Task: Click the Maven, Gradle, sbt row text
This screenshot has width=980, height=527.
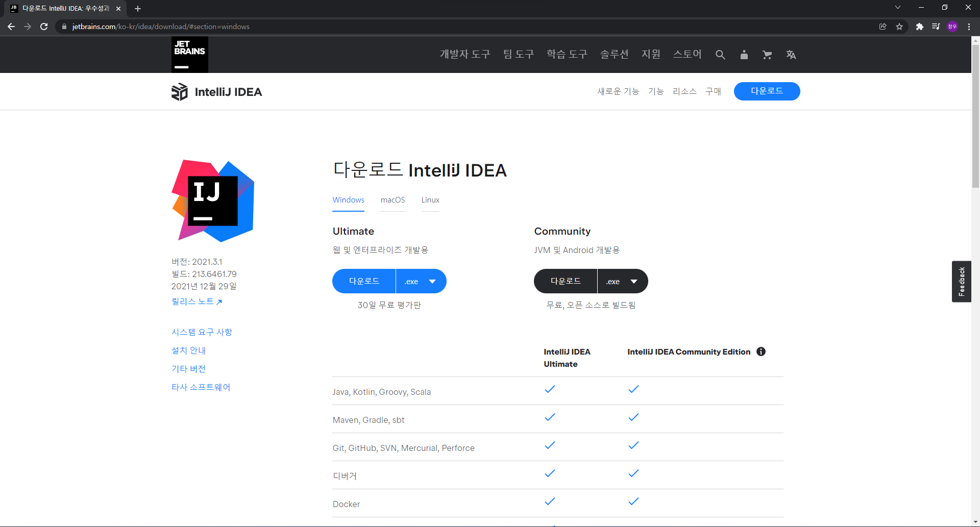Action: click(x=369, y=420)
